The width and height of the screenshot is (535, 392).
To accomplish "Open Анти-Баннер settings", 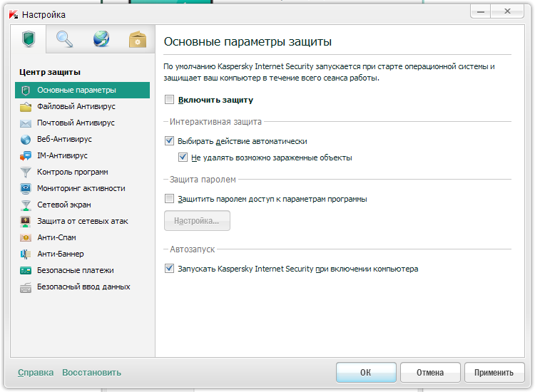I will (x=82, y=254).
